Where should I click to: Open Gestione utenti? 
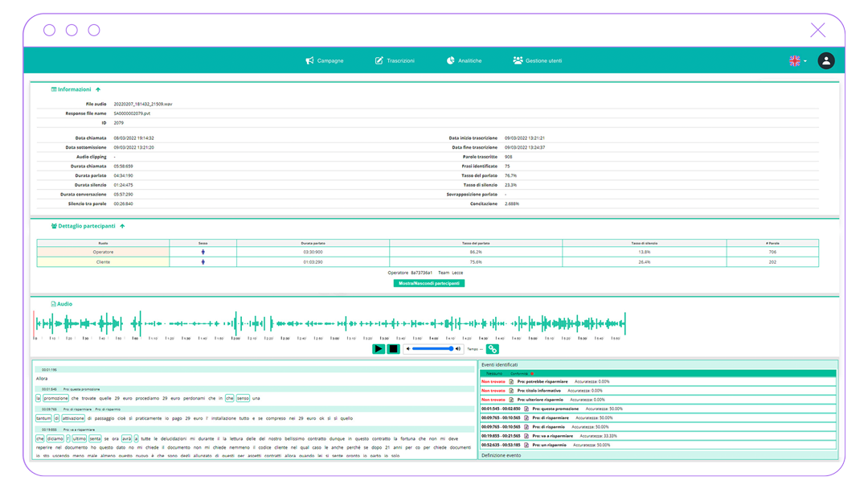[538, 61]
